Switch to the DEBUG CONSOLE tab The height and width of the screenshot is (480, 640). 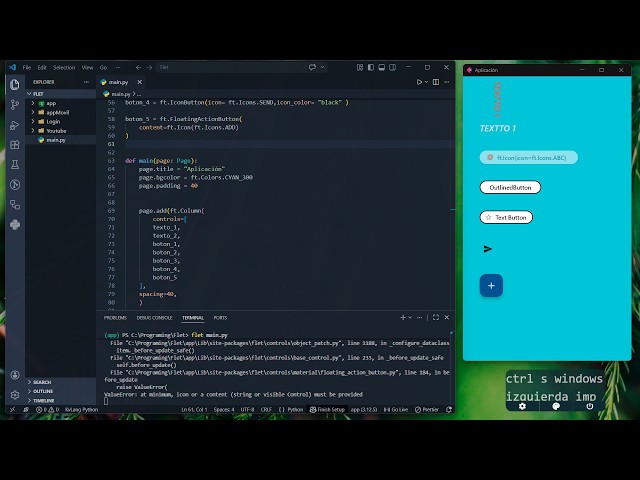(154, 318)
